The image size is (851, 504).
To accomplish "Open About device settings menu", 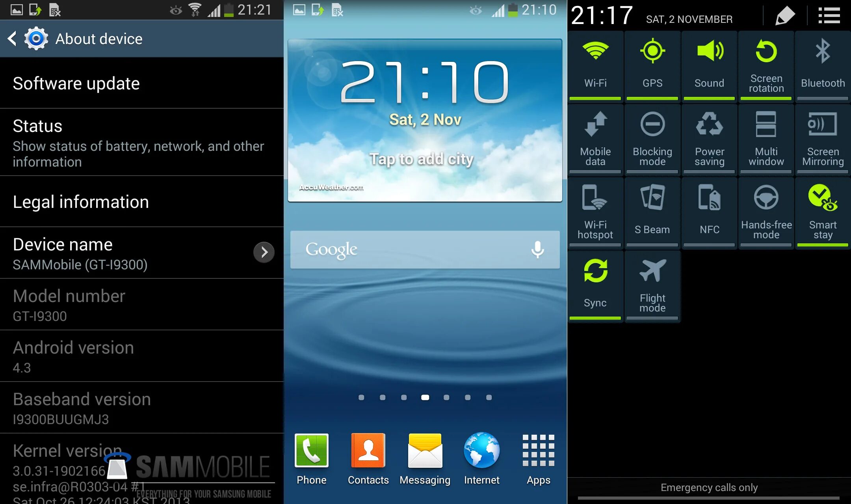I will point(99,39).
